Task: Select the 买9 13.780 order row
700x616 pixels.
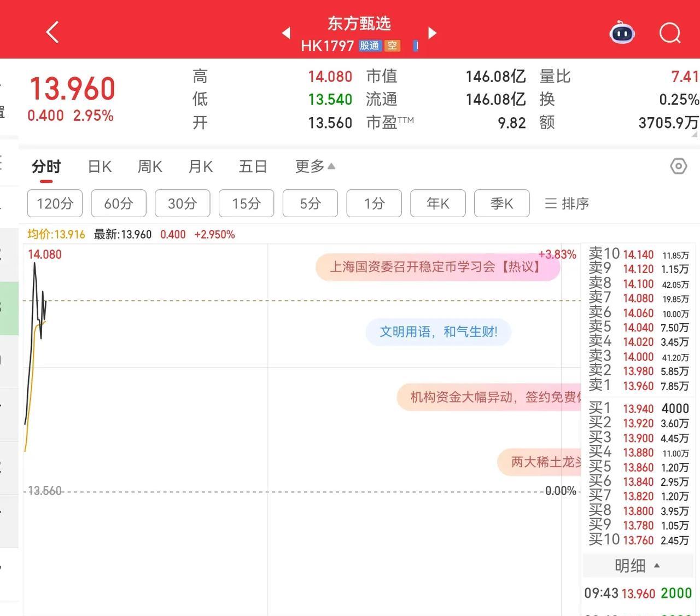Action: point(639,525)
